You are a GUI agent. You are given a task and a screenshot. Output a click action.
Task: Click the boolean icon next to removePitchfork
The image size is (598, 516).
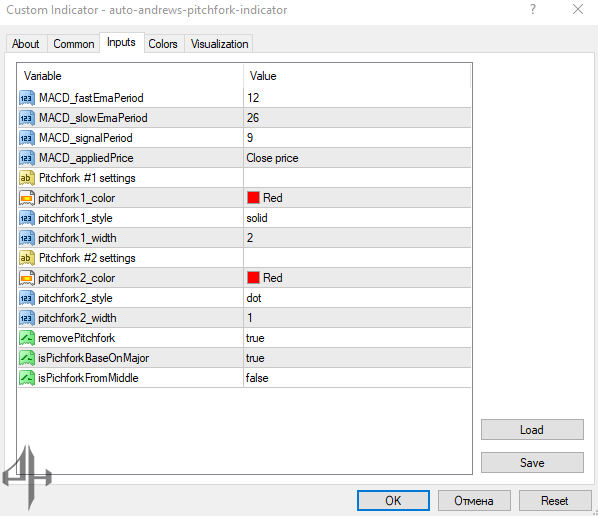tap(27, 338)
